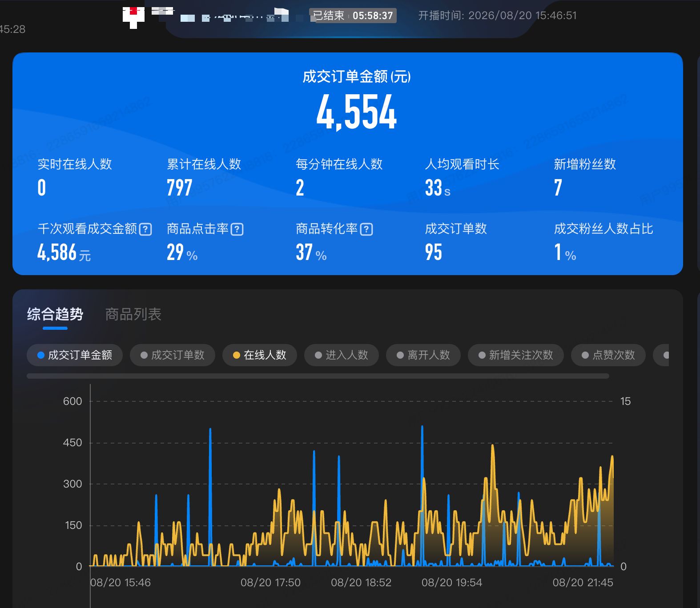
Task: Click the streamer avatar in the header
Action: [133, 17]
